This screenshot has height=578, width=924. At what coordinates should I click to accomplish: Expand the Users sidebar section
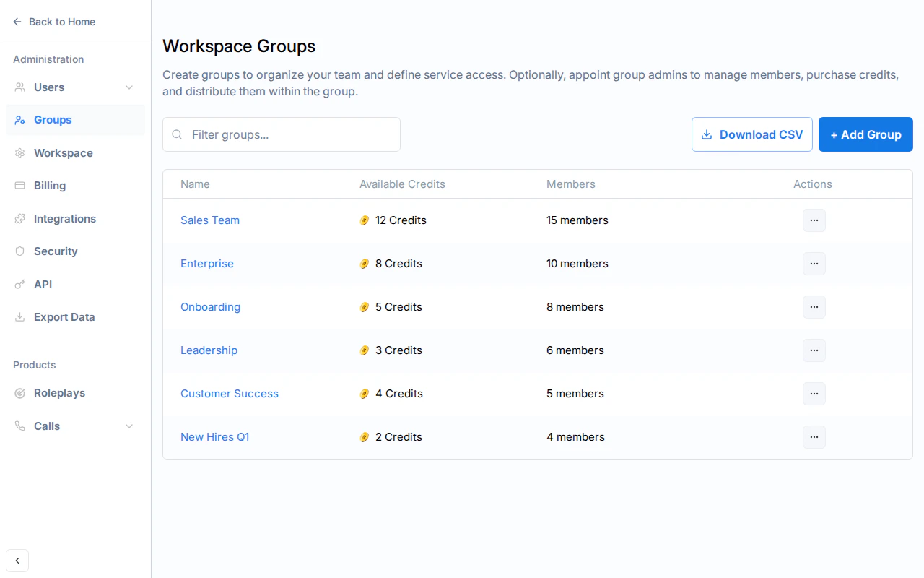(128, 87)
